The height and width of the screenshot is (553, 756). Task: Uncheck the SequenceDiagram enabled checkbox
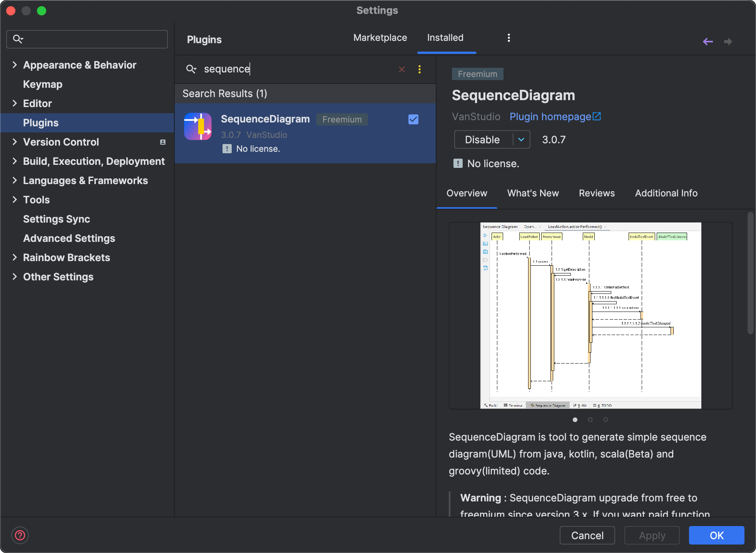(413, 119)
